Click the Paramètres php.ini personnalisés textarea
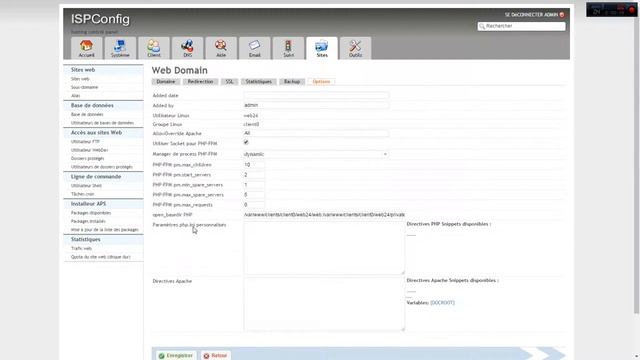The image size is (640, 360). 324,248
